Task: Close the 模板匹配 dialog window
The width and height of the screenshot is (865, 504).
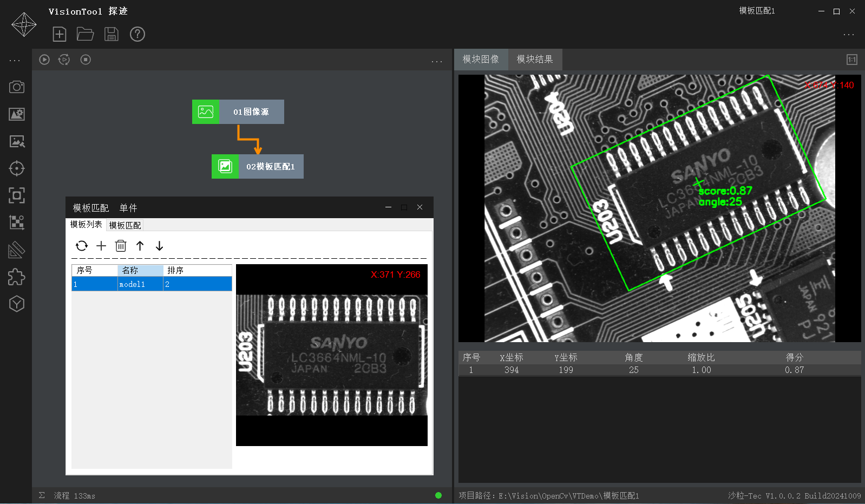Action: click(x=420, y=207)
